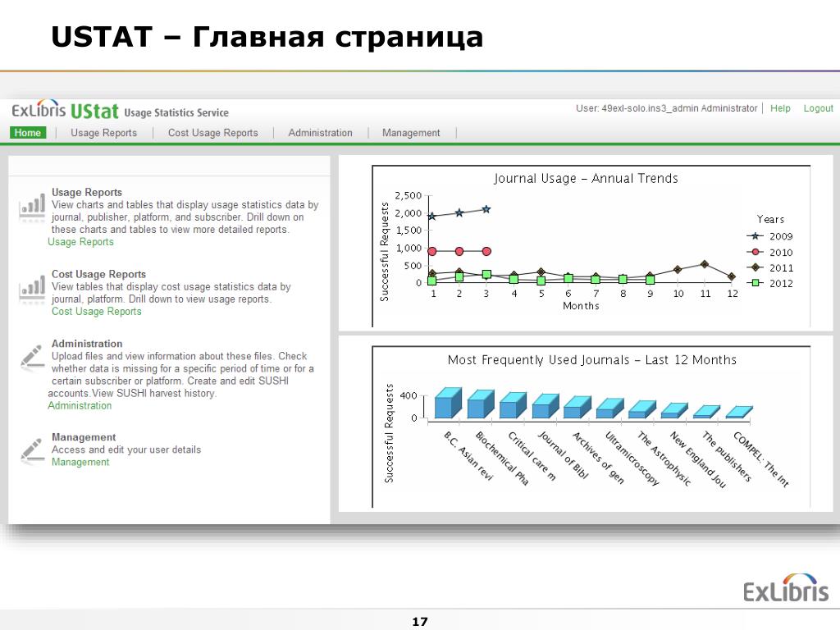Image resolution: width=840 pixels, height=630 pixels.
Task: Click the ExLibris UStat logo in header
Action: tap(65, 111)
